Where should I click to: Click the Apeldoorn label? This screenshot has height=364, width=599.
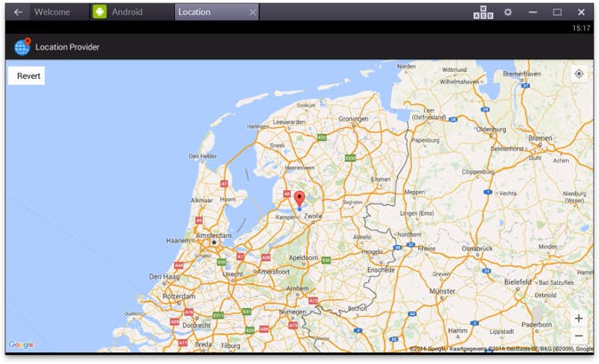point(303,258)
